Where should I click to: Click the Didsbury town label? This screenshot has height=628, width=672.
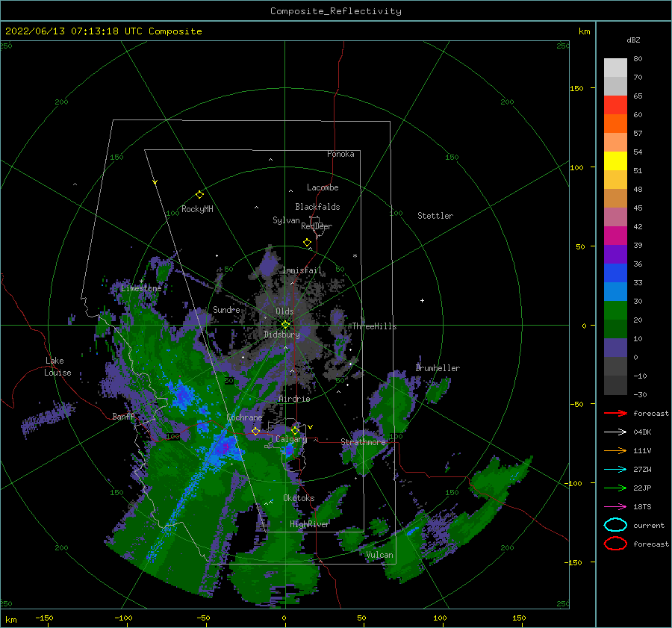point(281,335)
